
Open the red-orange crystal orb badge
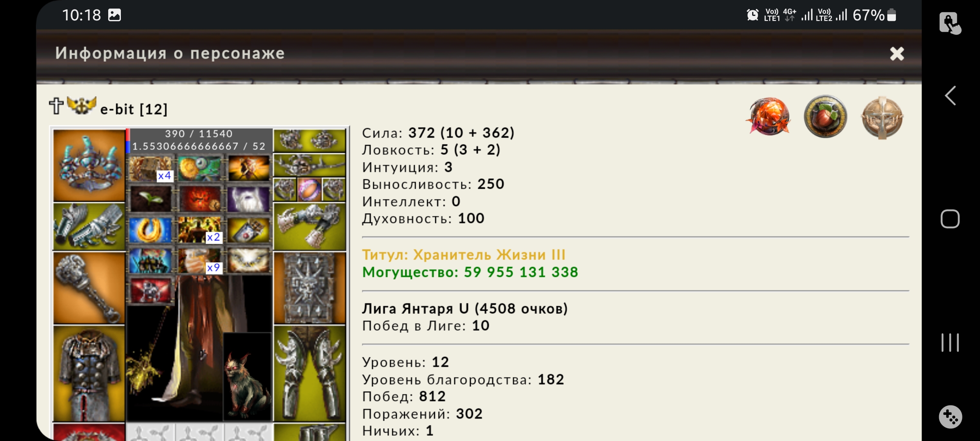click(769, 117)
